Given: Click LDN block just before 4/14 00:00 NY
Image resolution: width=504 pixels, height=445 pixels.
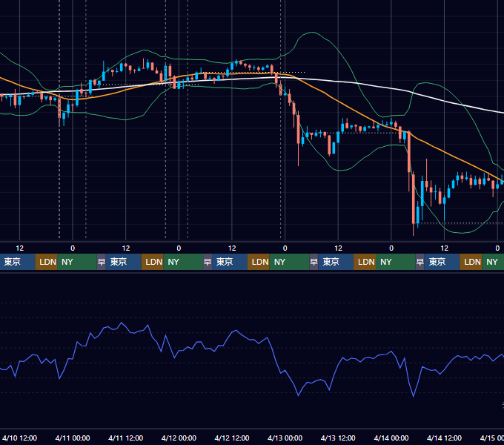Looking at the screenshot, I should pyautogui.click(x=365, y=262).
